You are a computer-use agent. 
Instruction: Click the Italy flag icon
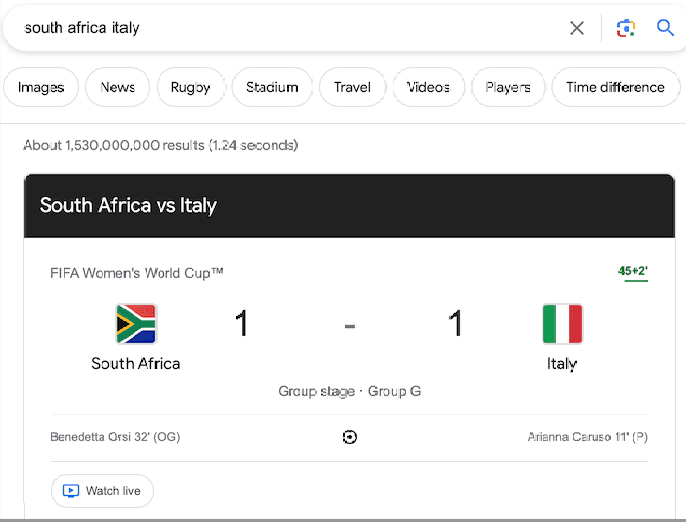(562, 324)
